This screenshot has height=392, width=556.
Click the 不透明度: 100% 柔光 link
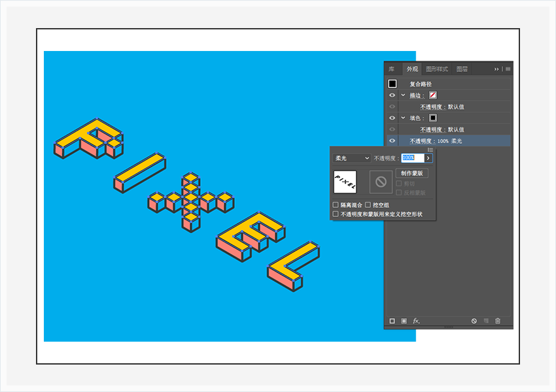[436, 141]
